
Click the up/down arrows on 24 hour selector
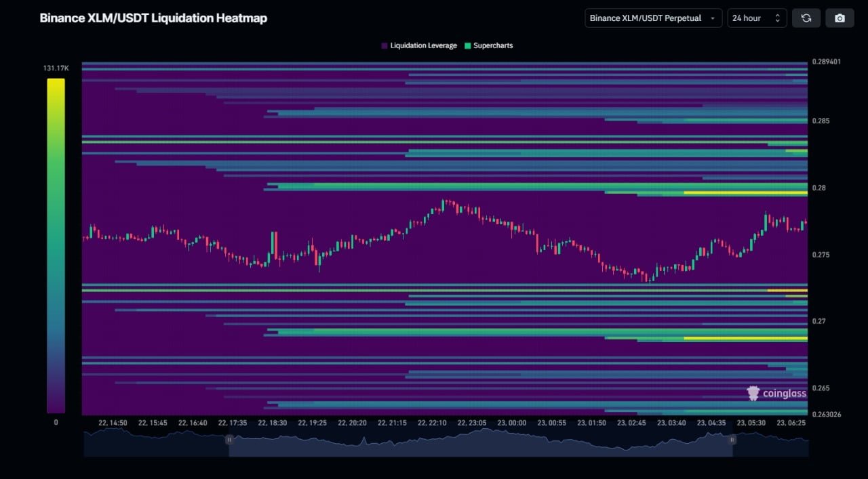(777, 18)
